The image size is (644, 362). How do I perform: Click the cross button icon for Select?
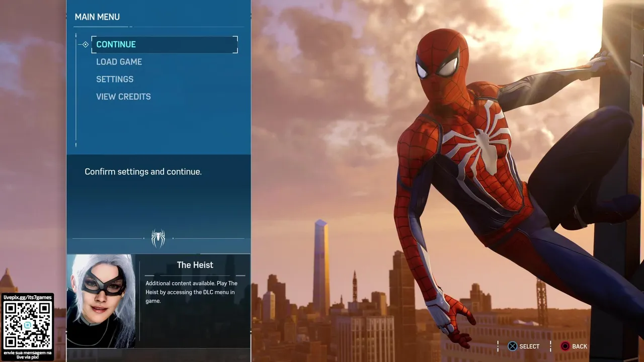512,346
